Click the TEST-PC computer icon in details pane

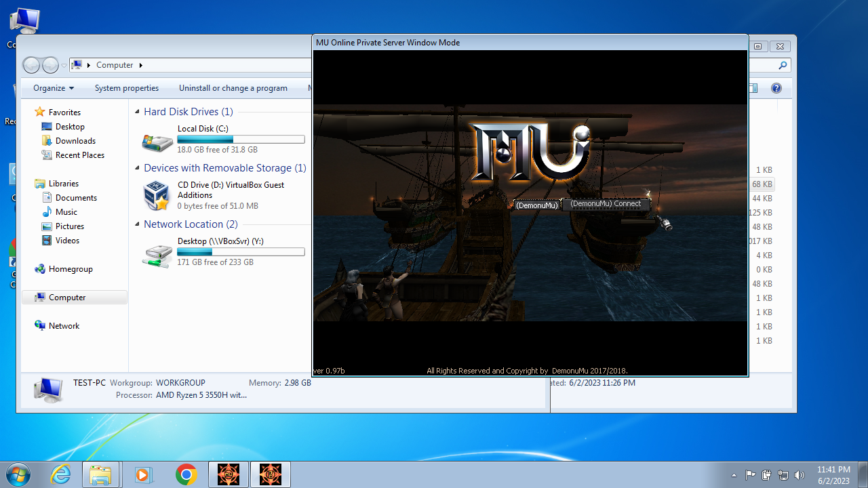[x=49, y=390]
